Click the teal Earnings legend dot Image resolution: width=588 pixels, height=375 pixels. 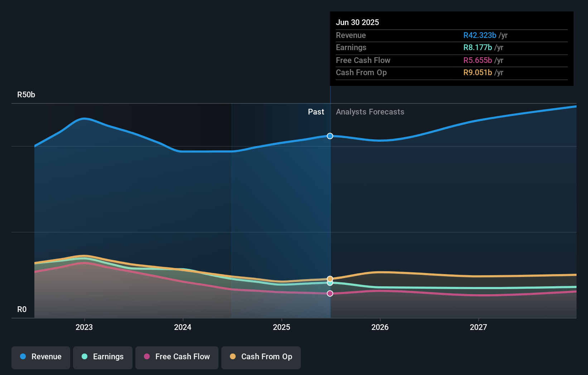[85, 357]
